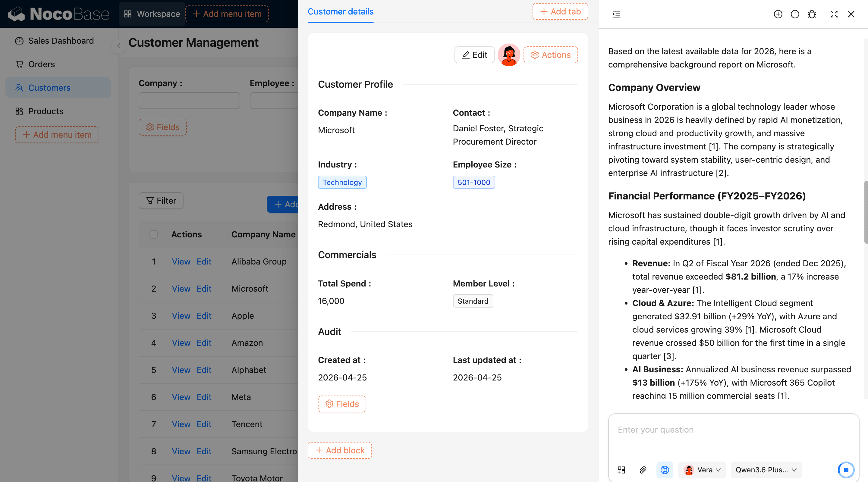868x482 pixels.
Task: Check the select-all checkbox in table header
Action: pyautogui.click(x=154, y=234)
